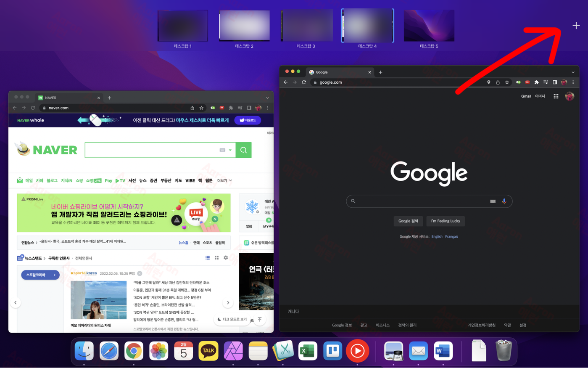Switch newsstand to list view

pyautogui.click(x=208, y=258)
